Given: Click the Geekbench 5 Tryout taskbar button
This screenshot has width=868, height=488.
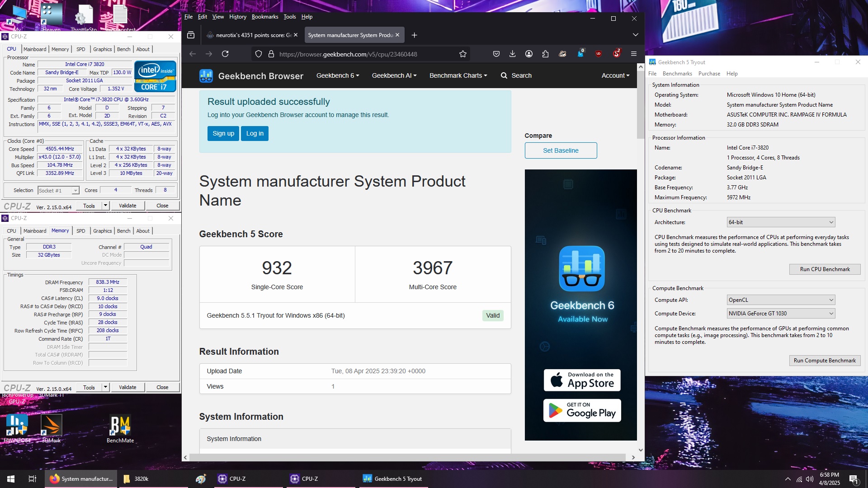Looking at the screenshot, I should click(393, 479).
